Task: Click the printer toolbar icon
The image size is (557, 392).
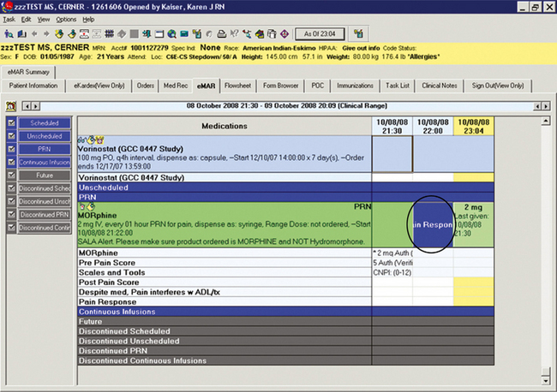Action: [x=221, y=33]
